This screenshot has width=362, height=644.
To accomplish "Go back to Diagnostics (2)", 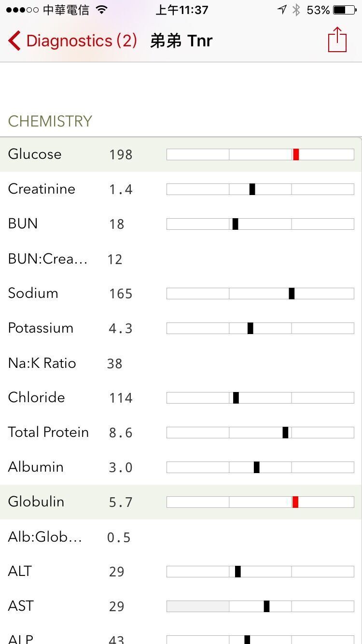I will point(81,41).
